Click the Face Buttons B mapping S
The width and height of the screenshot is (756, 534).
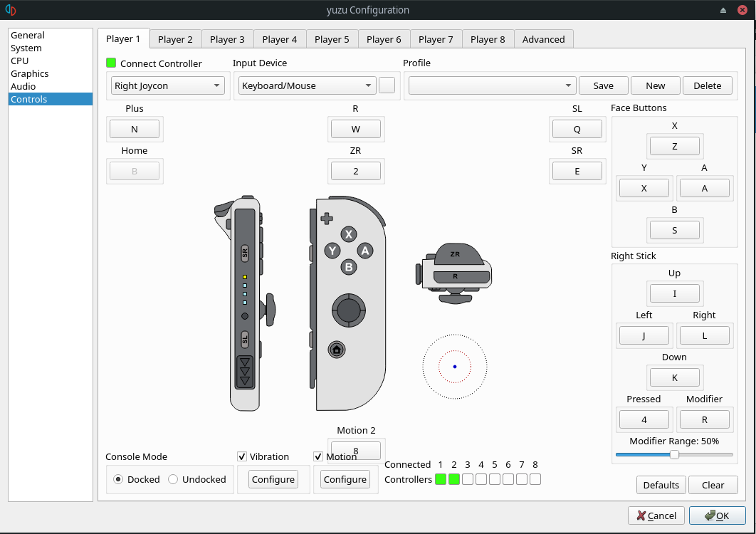pyautogui.click(x=675, y=230)
